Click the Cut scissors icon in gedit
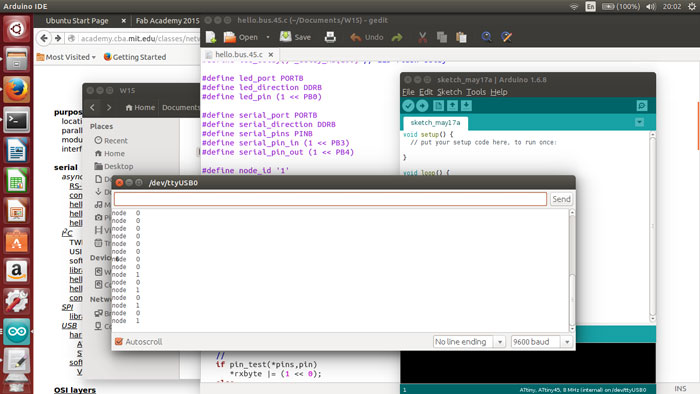This screenshot has width=700, height=394. (x=422, y=37)
